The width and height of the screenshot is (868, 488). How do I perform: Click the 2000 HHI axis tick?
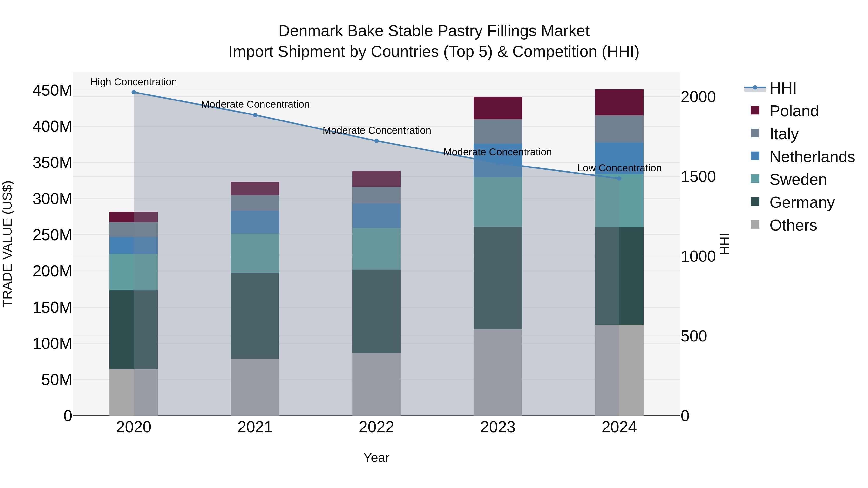pos(698,97)
